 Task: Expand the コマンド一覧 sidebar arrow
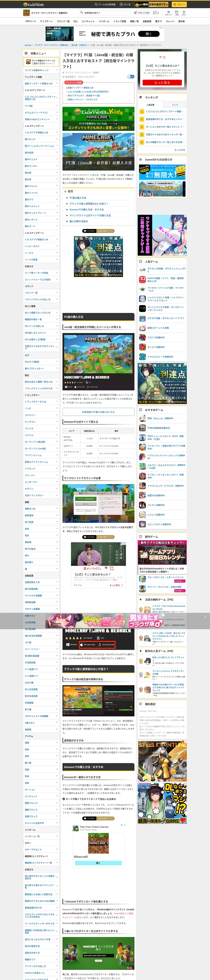tap(57, 293)
